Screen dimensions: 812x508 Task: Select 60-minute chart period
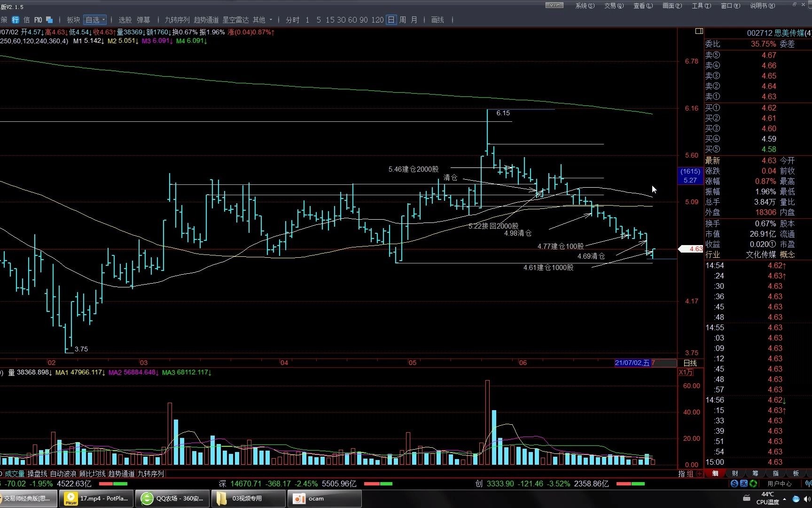[352, 20]
